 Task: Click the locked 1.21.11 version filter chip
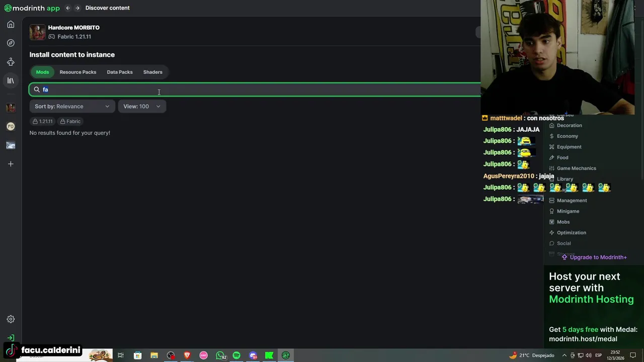[43, 121]
